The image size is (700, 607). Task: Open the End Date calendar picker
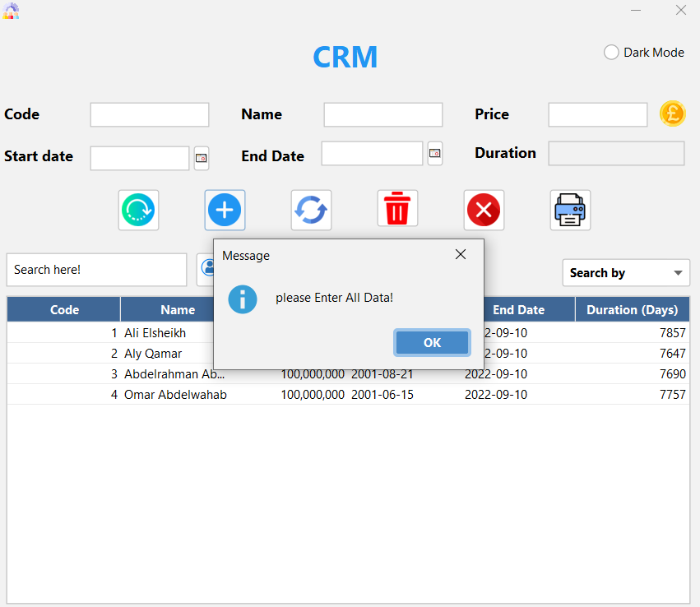click(435, 154)
